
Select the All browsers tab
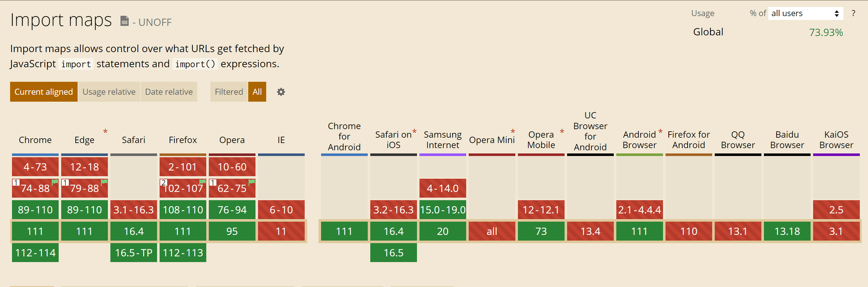coord(257,92)
